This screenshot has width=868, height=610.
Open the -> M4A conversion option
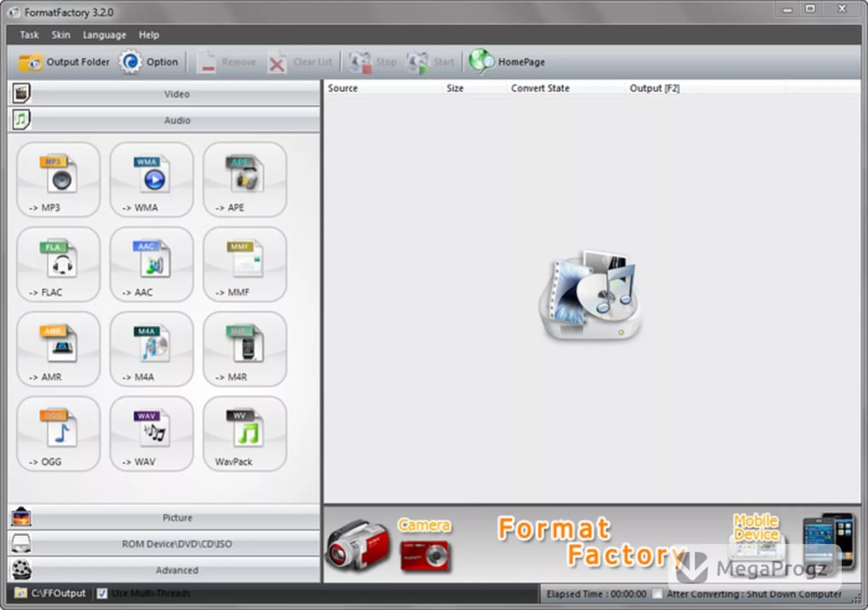[x=151, y=349]
